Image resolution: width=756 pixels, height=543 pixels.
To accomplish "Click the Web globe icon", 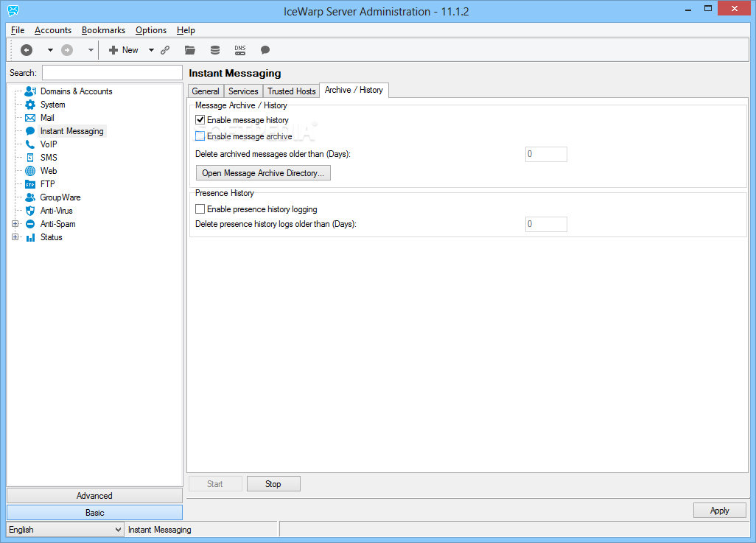I will (30, 171).
